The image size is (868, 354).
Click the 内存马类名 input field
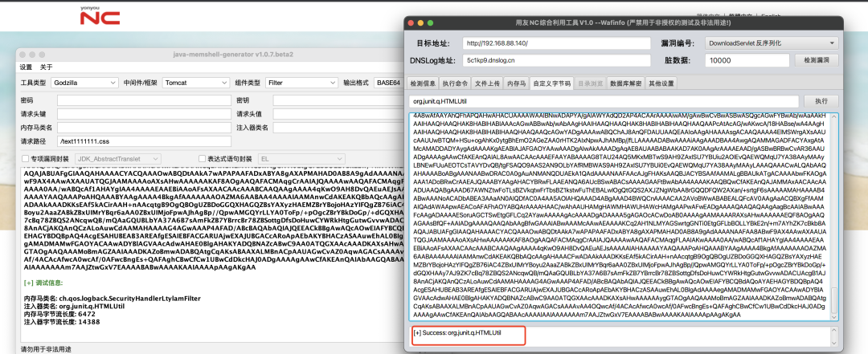click(x=144, y=128)
